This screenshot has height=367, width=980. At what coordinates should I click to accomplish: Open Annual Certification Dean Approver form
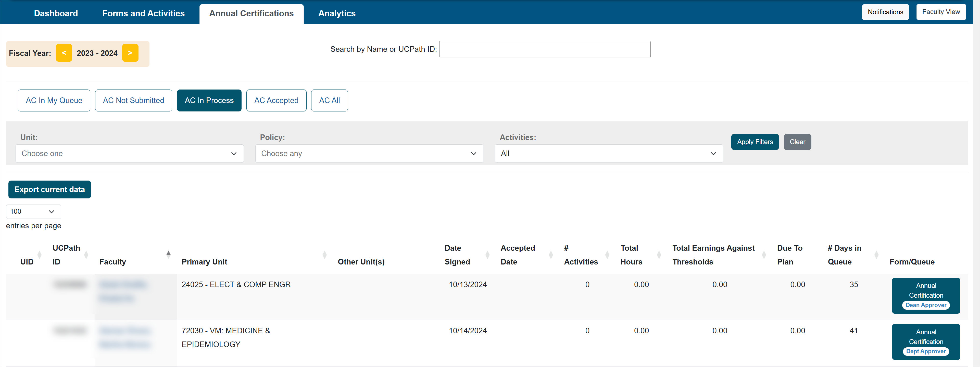coord(926,296)
